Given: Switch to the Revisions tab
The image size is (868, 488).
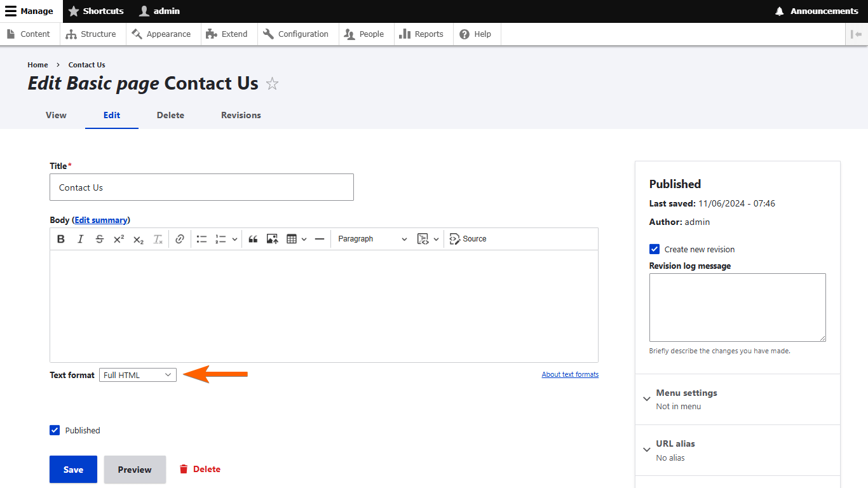Looking at the screenshot, I should (x=241, y=115).
